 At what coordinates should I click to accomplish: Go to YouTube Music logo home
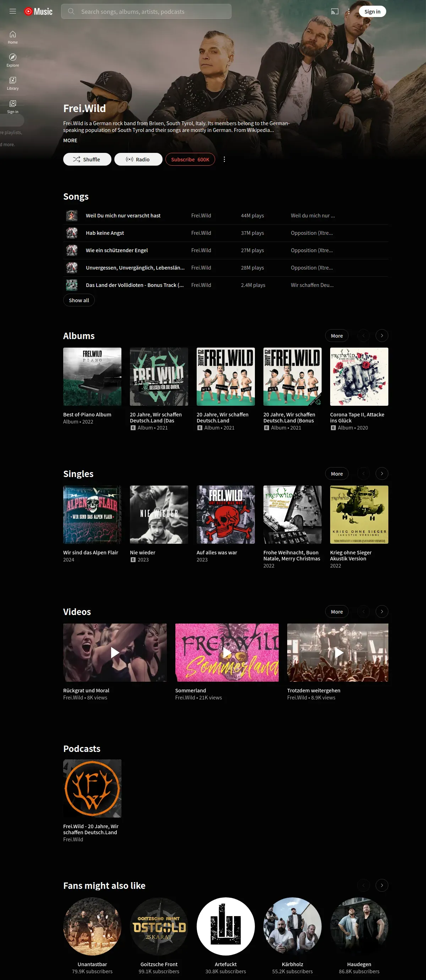click(38, 11)
